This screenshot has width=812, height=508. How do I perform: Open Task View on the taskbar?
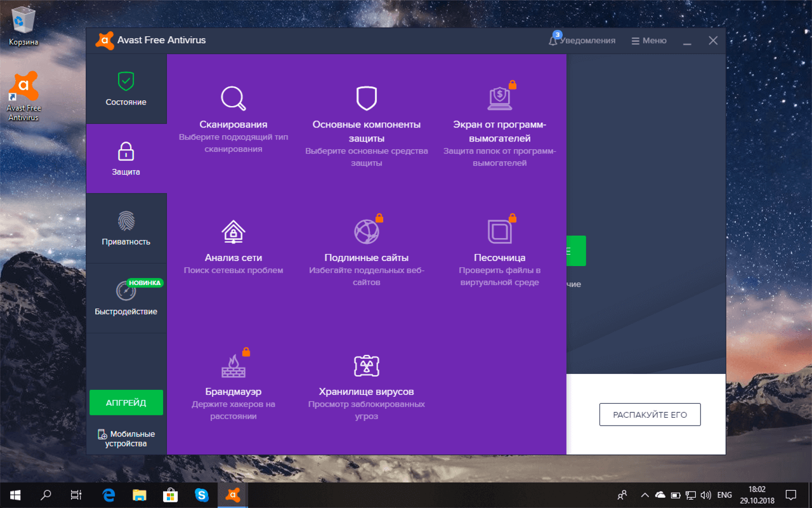point(76,495)
